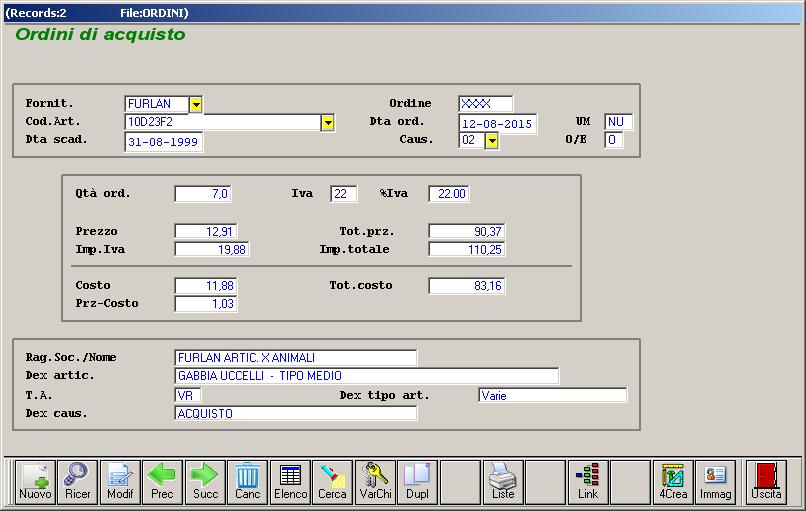This screenshot has width=806, height=511.
Task: Click the Nuovo new record icon
Action: (x=35, y=482)
